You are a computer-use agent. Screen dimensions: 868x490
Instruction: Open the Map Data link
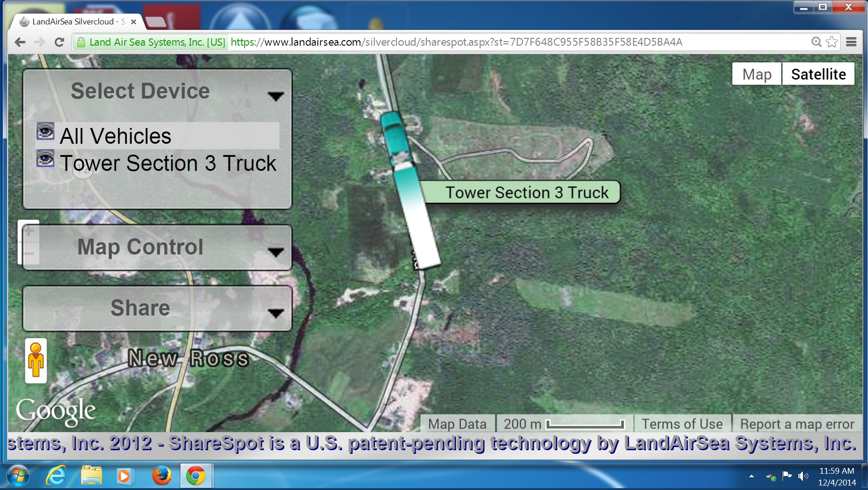[x=458, y=424]
